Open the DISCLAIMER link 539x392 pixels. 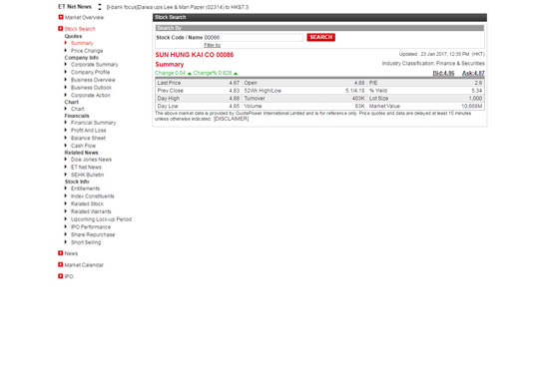[x=231, y=119]
